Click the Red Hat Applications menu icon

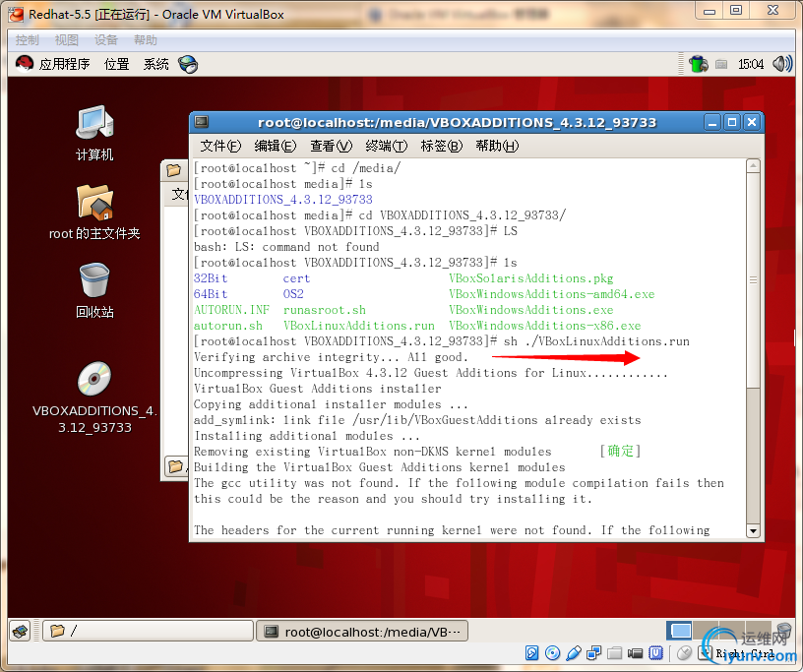click(x=24, y=64)
